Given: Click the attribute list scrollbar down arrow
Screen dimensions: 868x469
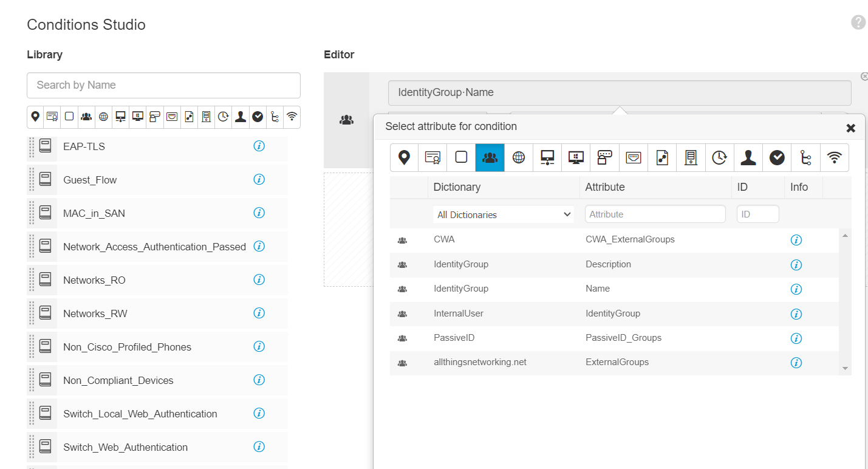Looking at the screenshot, I should tap(844, 368).
